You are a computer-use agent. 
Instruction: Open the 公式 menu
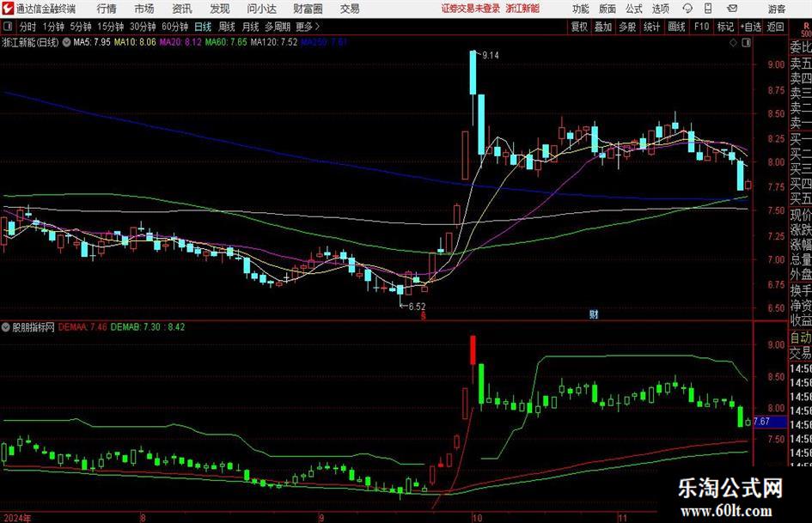point(634,9)
